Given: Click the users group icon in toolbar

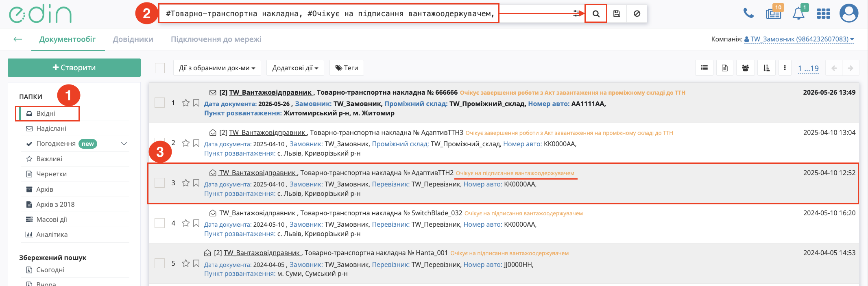Looking at the screenshot, I should tap(745, 68).
